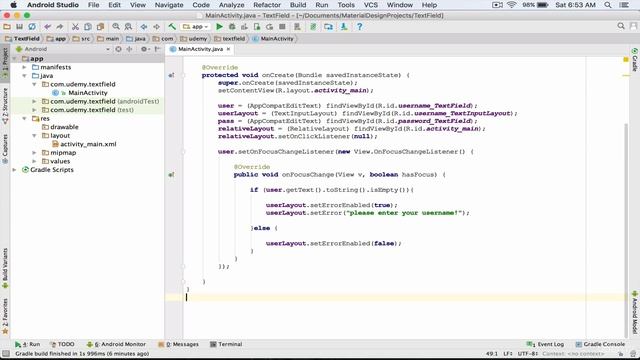Click the Help question mark icon
This screenshot has height=360, width=640.
360,27
